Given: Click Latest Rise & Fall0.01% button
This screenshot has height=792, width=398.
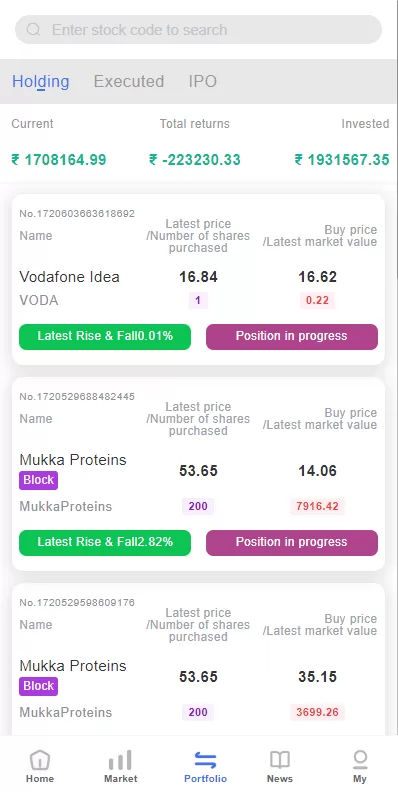Looking at the screenshot, I should click(x=105, y=336).
